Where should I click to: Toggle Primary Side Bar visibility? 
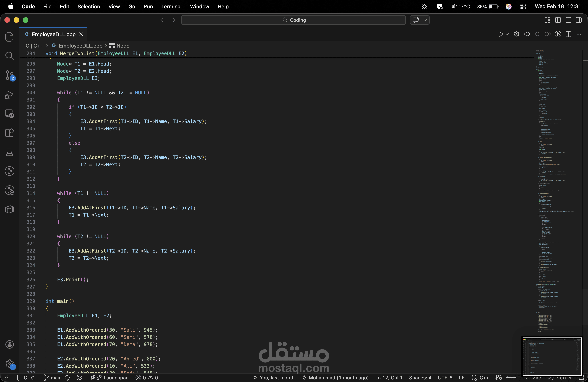(x=558, y=20)
